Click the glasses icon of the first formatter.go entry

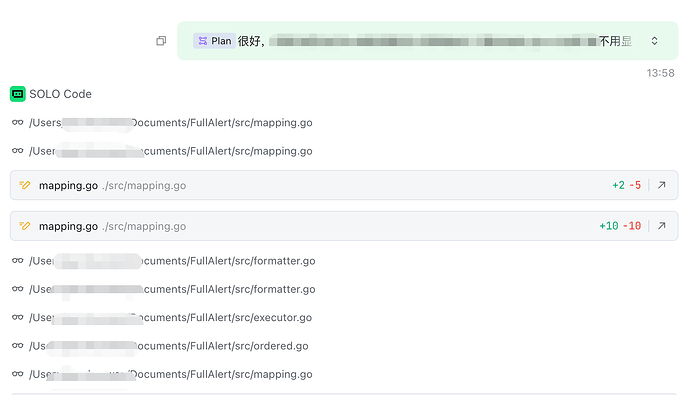click(18, 261)
